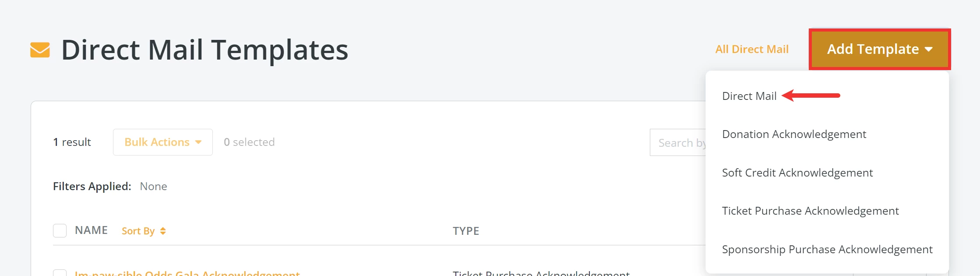Expand the Bulk Actions dropdown
The height and width of the screenshot is (276, 980).
[162, 142]
